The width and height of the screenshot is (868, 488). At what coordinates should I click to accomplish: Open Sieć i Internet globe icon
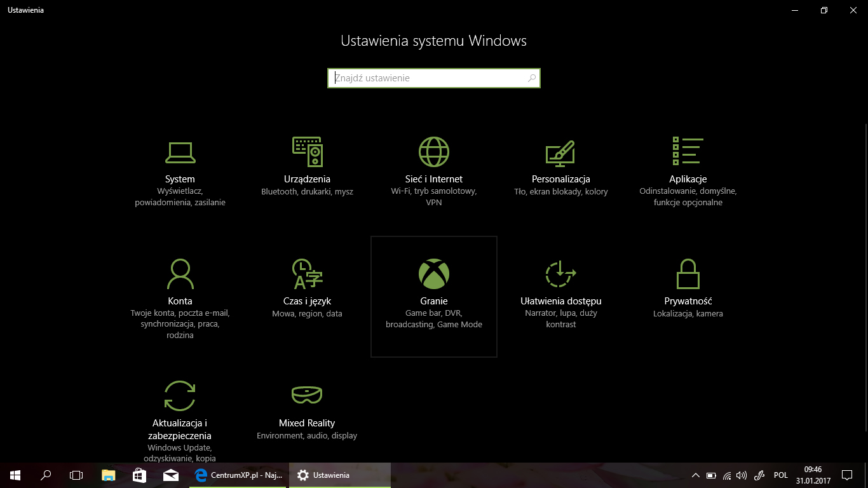click(x=434, y=152)
